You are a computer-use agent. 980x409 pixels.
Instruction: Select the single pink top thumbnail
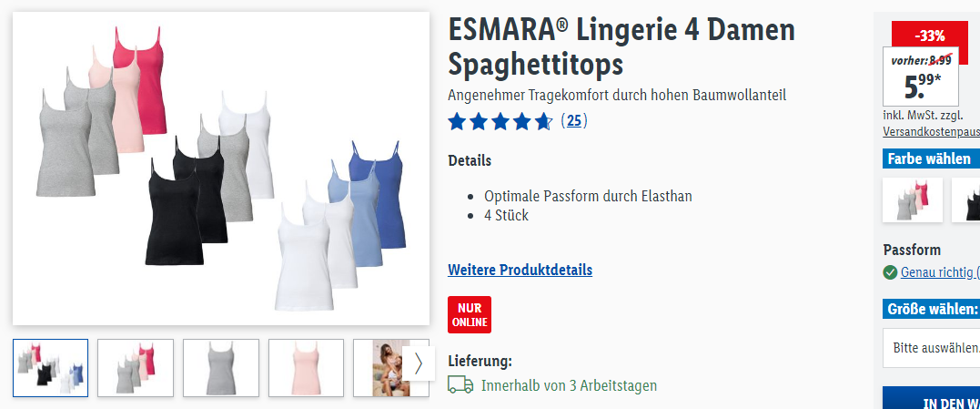tap(307, 368)
